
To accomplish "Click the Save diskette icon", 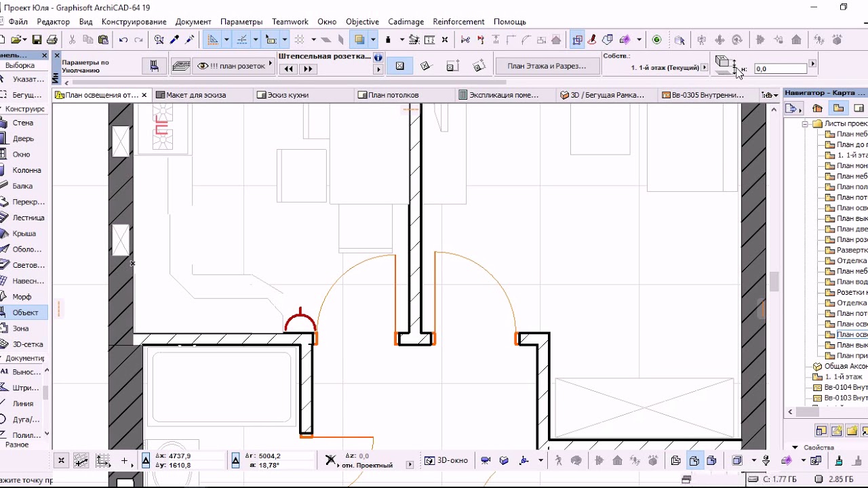I will coord(37,40).
